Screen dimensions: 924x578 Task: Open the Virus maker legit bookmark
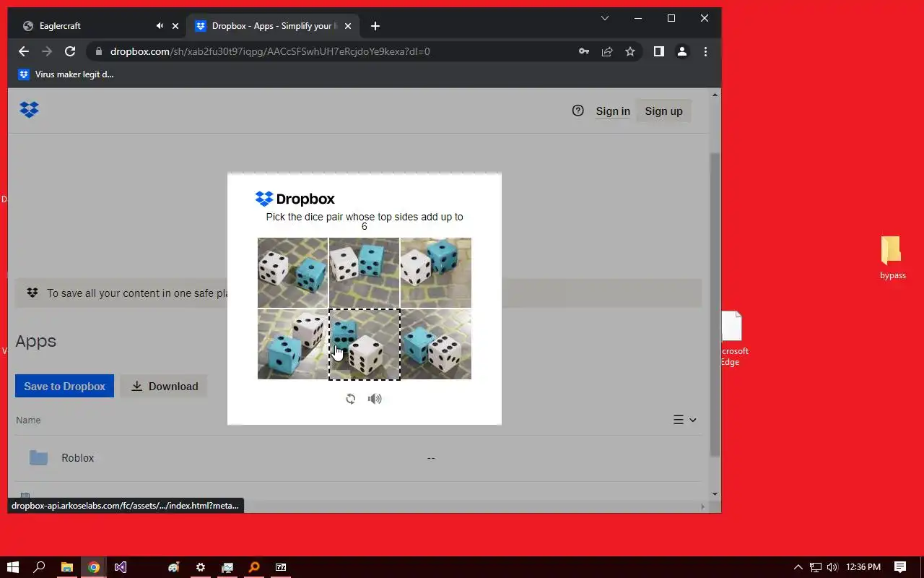(x=66, y=74)
